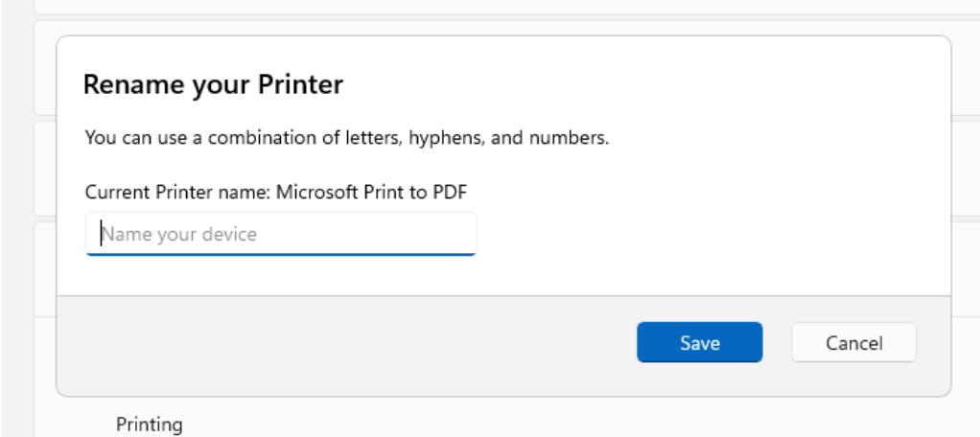This screenshot has width=980, height=437.
Task: Click the word 'Printer' in the dialog title
Action: click(303, 85)
